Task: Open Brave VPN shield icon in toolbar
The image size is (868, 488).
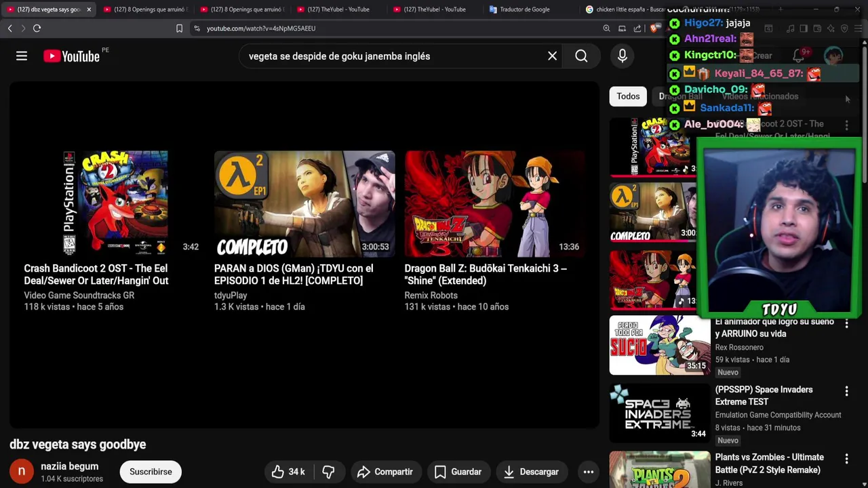Action: pyautogui.click(x=844, y=28)
